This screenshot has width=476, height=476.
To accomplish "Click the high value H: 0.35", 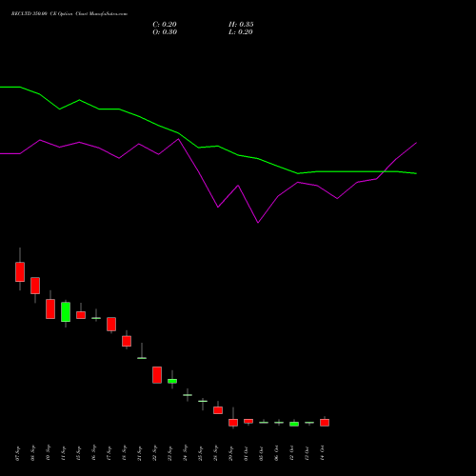I will [241, 25].
